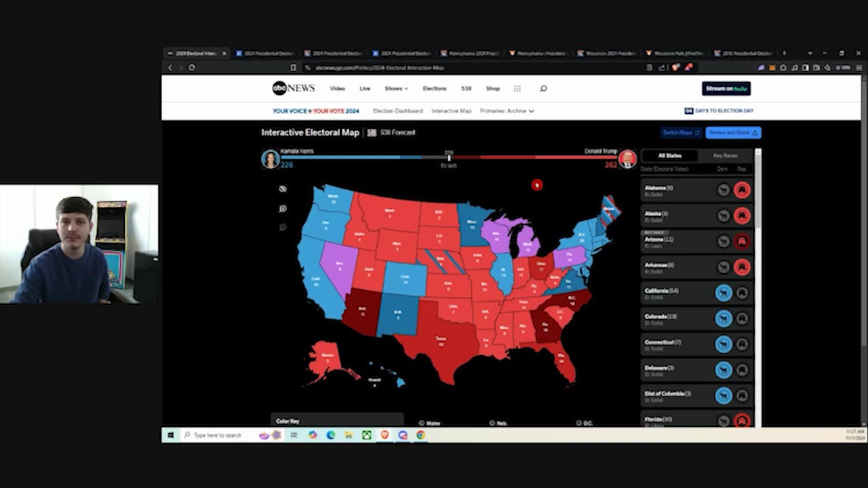
Task: Select Republican elephant icon for Connecticut
Action: 742,344
